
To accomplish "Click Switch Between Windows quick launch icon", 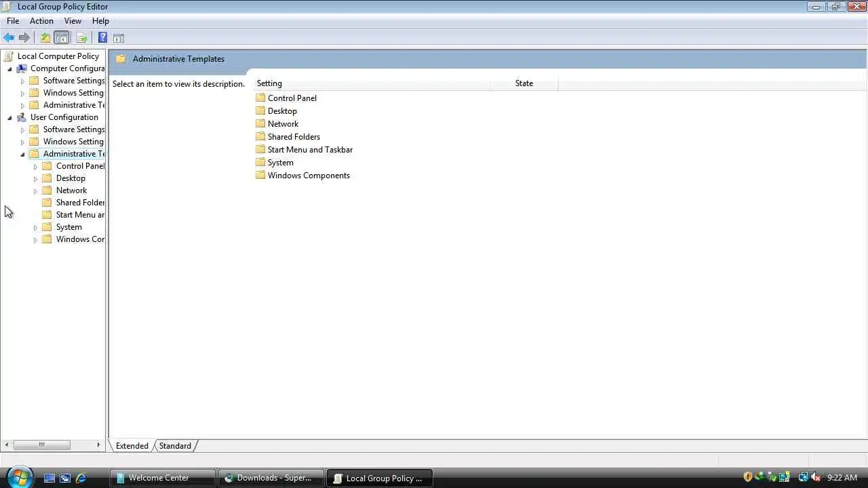I will point(65,478).
